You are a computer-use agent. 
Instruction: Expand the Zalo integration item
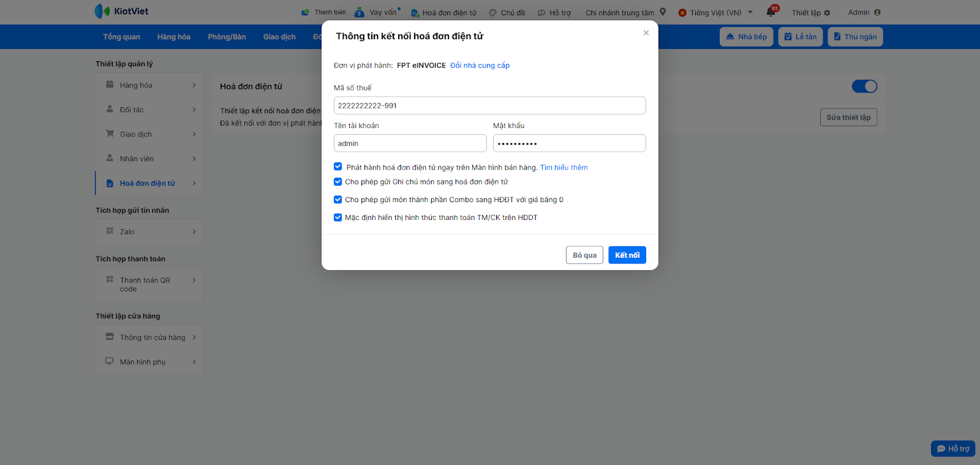149,232
